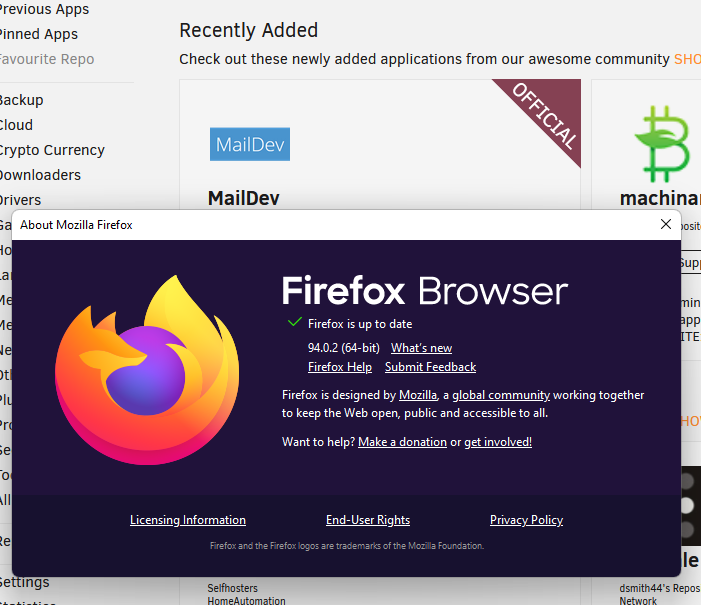Open the Firefox Help link
The image size is (701, 605).
(340, 367)
